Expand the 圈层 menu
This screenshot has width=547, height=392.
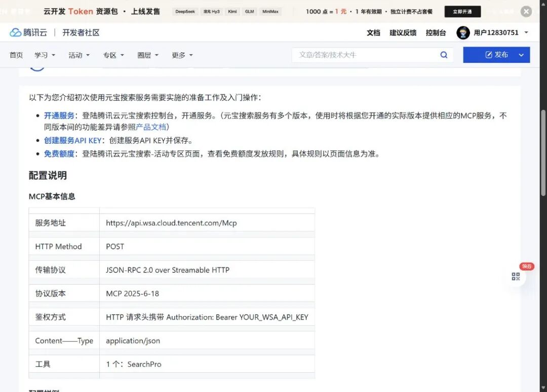pos(148,55)
